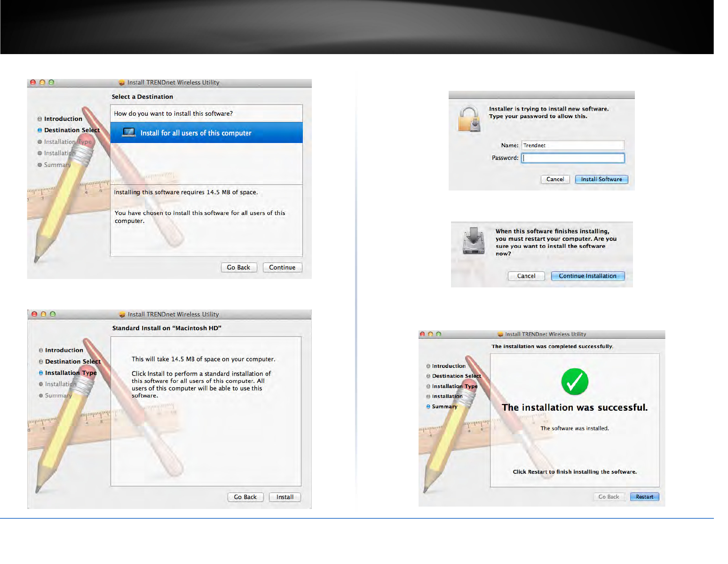Click Continue in Select a Destination window
The width and height of the screenshot is (728, 564).
(282, 267)
